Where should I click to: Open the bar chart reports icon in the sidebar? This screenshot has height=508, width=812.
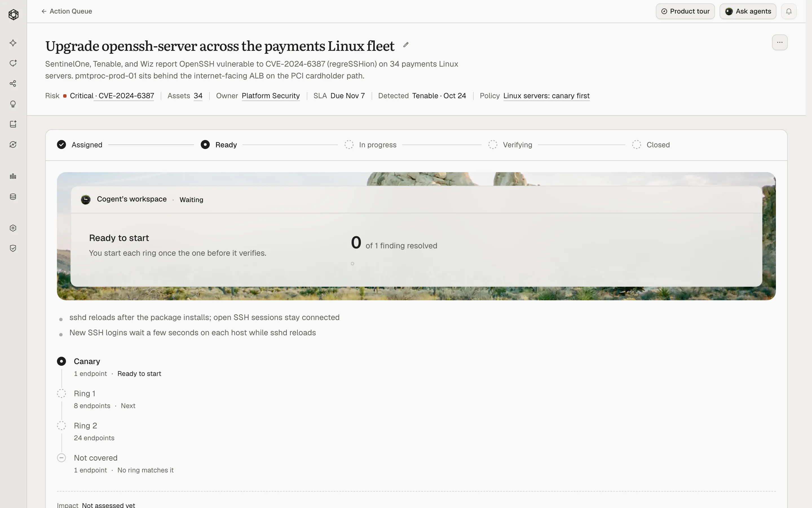point(13,176)
